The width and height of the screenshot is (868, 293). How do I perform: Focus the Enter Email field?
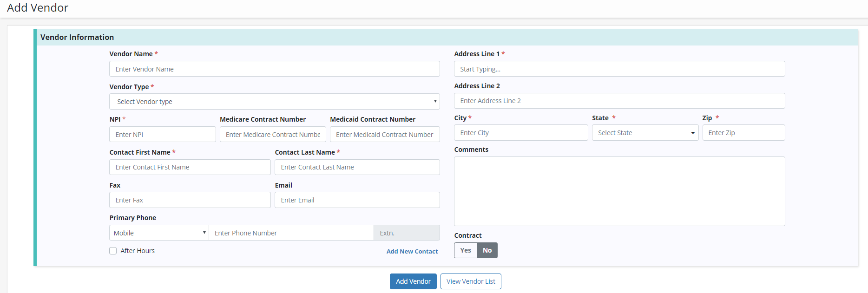tap(357, 200)
